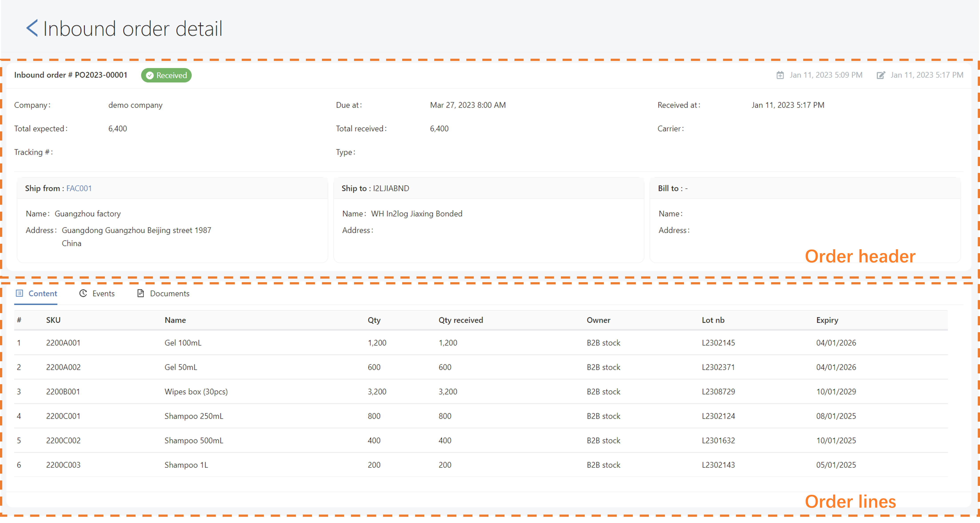980x523 pixels.
Task: Click the green Received status badge
Action: point(166,75)
